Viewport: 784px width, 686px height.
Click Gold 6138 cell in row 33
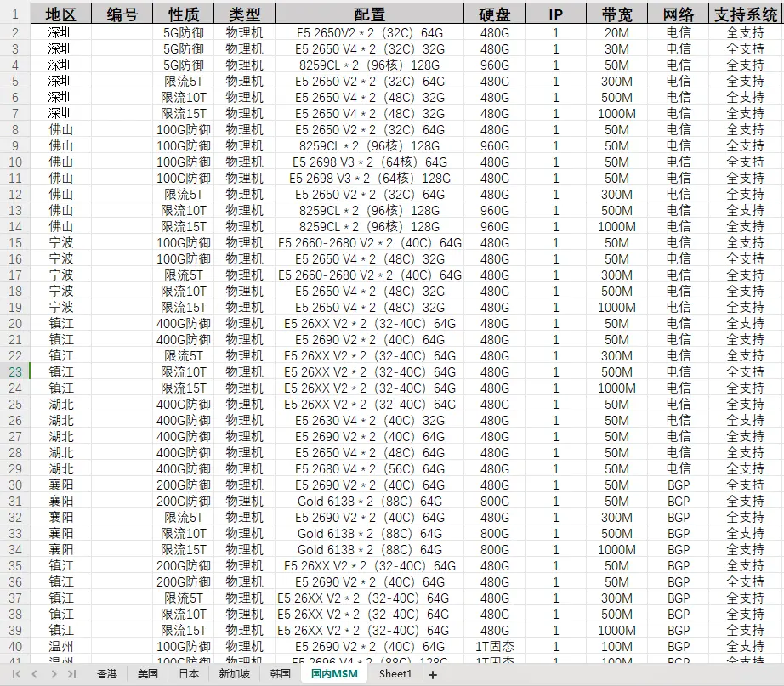(370, 534)
